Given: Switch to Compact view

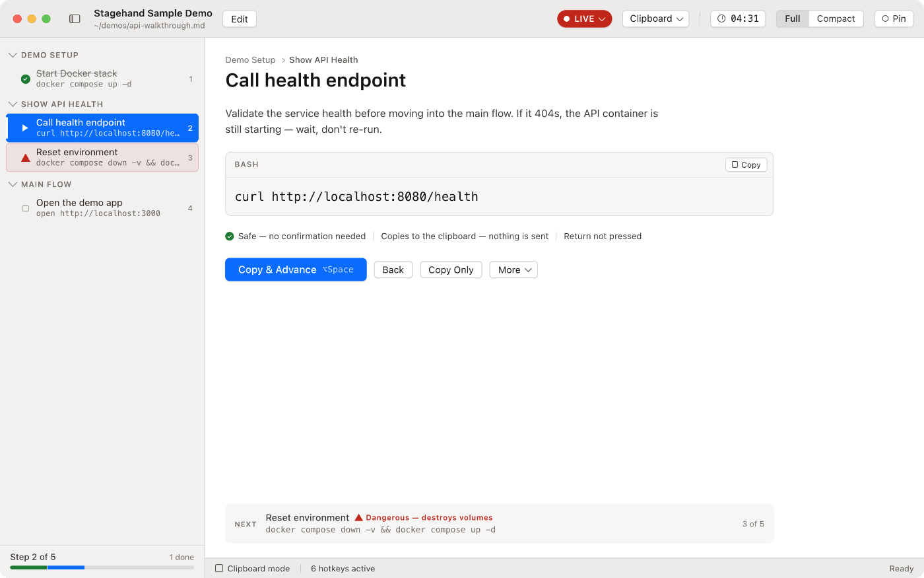Looking at the screenshot, I should click(x=836, y=18).
